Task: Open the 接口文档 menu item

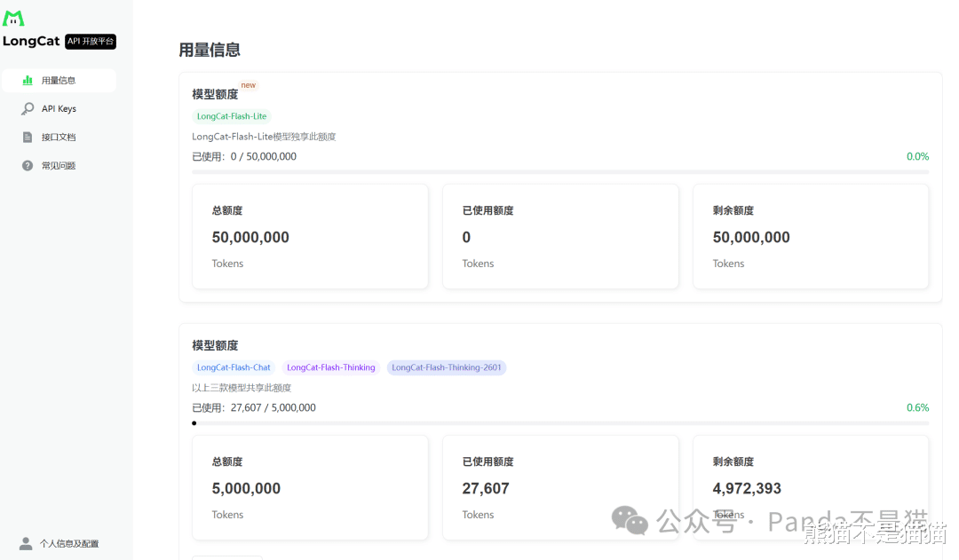Action: click(59, 137)
